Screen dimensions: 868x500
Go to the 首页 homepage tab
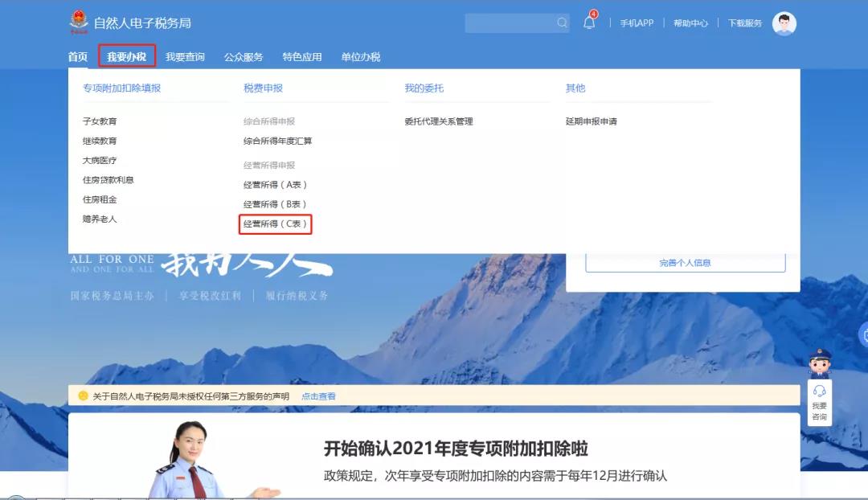(x=77, y=56)
